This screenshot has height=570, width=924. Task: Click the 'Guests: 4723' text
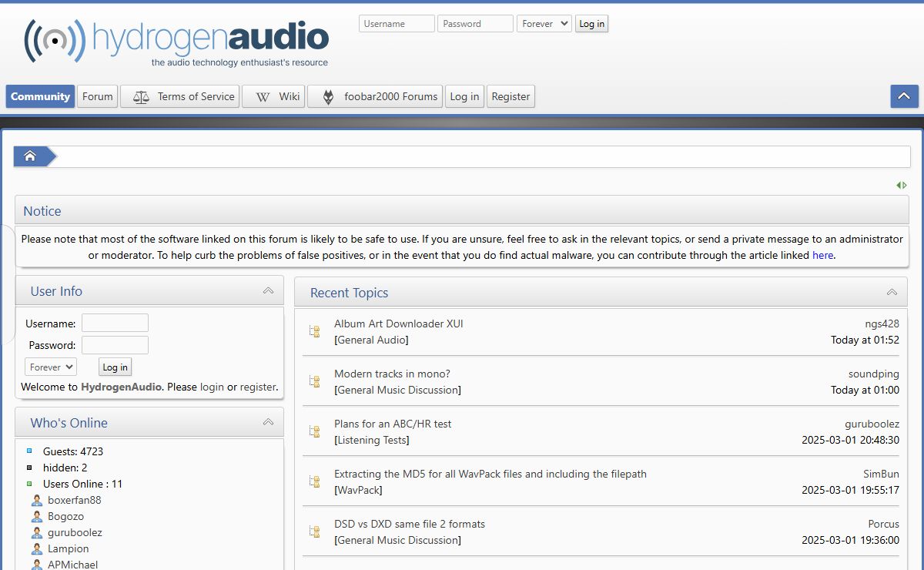(73, 451)
